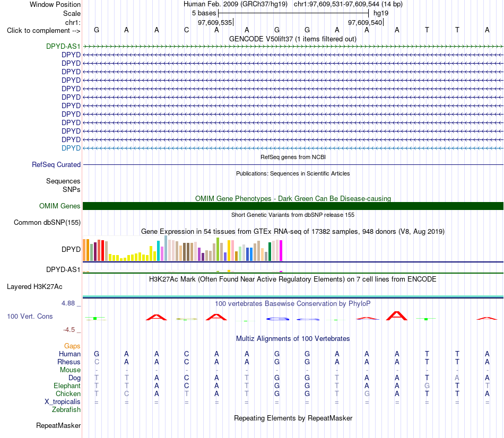Image resolution: width=504 pixels, height=438 pixels.
Task: Click 'Short Genetic Variants from dbSNP' title
Action: click(293, 215)
